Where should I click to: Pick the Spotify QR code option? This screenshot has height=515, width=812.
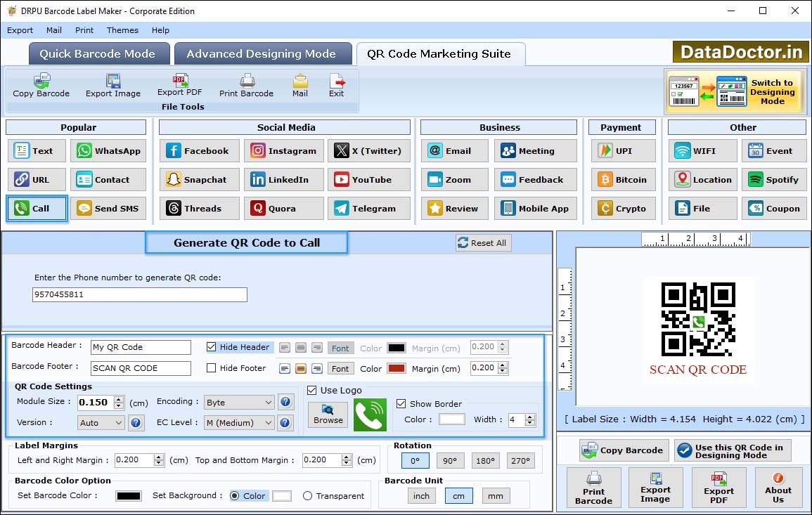coord(774,180)
